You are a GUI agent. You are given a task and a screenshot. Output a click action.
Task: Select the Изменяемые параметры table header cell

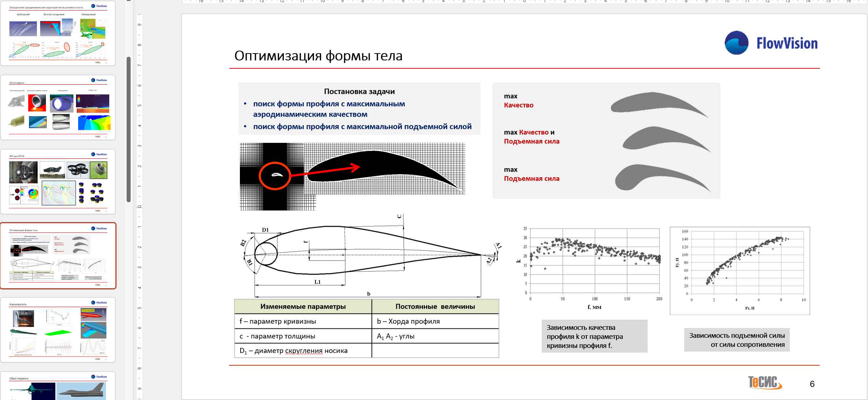pyautogui.click(x=303, y=306)
